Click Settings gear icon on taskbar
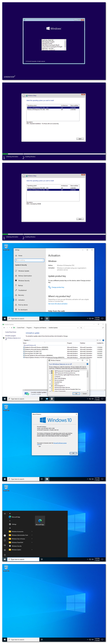The width and height of the screenshot is (108, 644). (x=47, y=319)
